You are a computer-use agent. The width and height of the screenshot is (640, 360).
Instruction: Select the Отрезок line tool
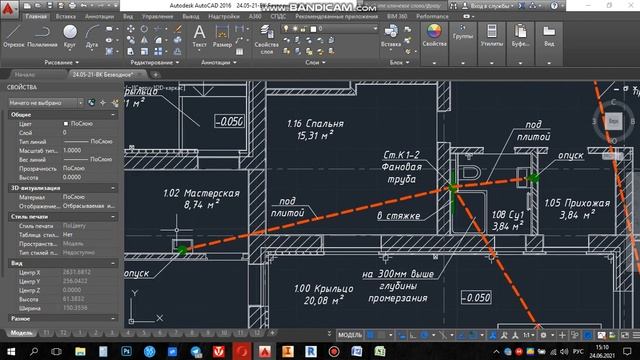pos(14,36)
